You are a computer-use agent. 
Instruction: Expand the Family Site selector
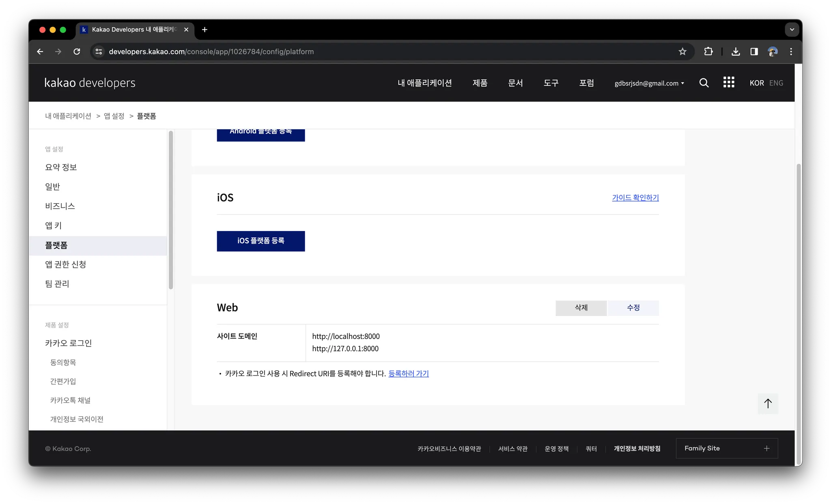726,448
